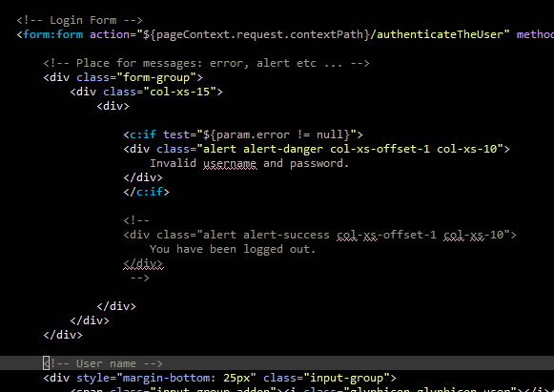Click the word 'password.' in the error message
The height and width of the screenshot is (392, 554).
coord(319,163)
